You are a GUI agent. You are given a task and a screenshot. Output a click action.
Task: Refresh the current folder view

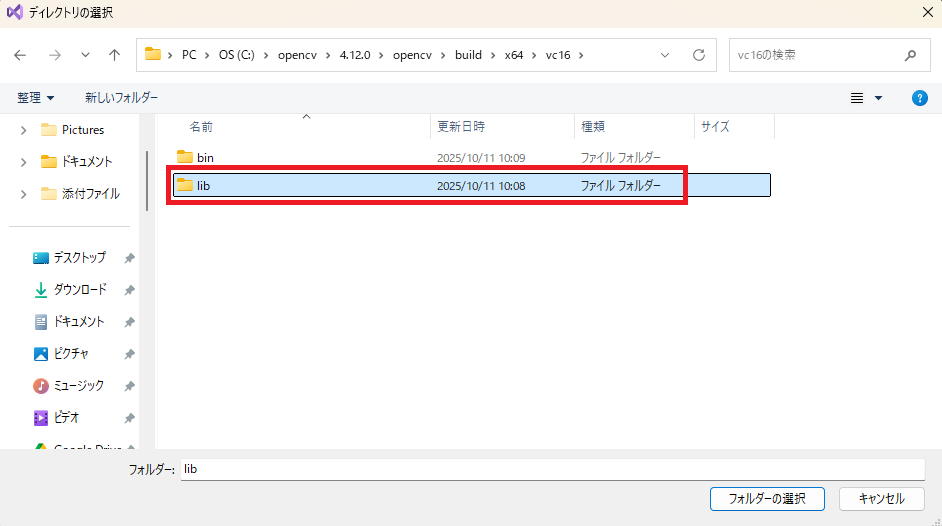pos(699,55)
